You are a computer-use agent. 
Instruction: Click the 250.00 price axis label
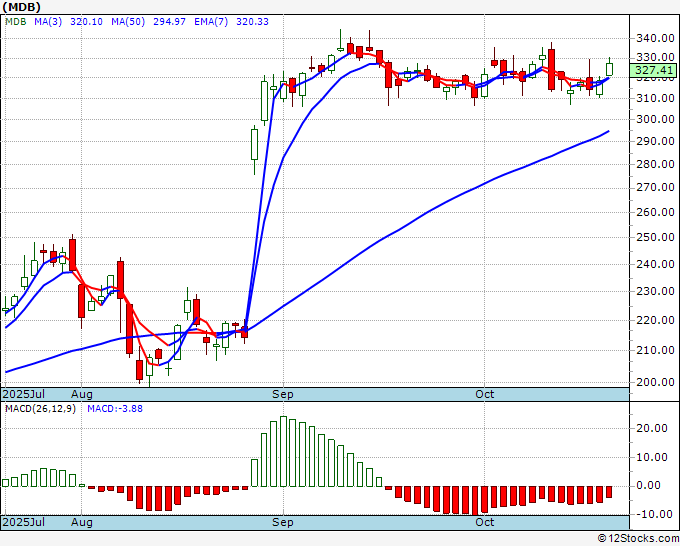[655, 238]
